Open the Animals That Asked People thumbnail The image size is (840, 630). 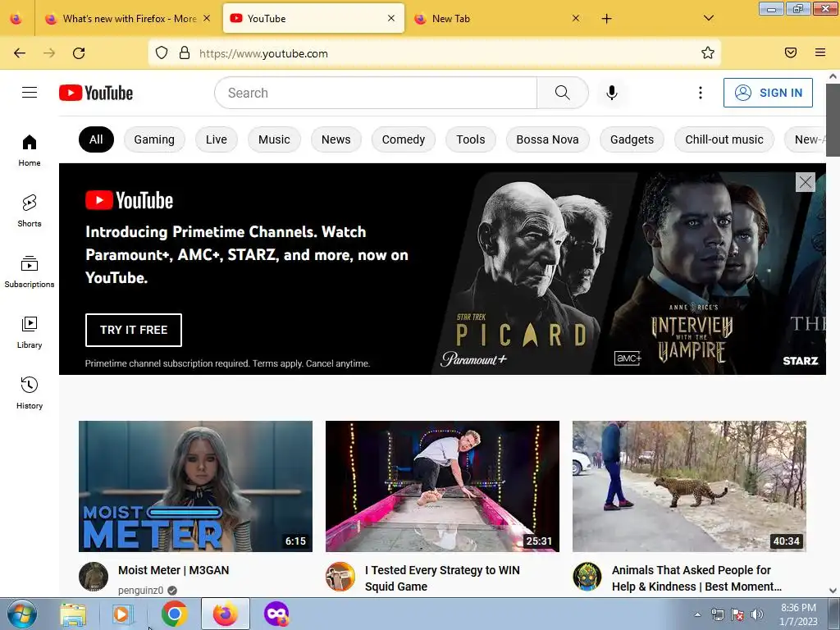(x=689, y=486)
